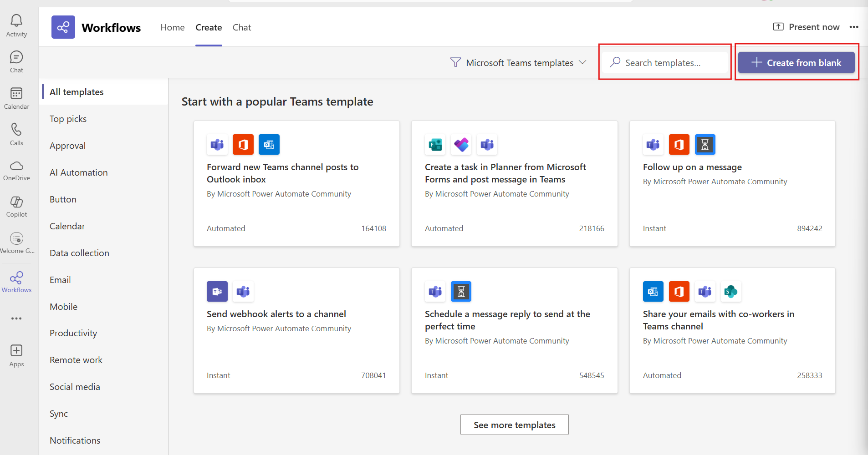Click Teams icon on Forward posts card
Image resolution: width=868 pixels, height=455 pixels.
(217, 145)
